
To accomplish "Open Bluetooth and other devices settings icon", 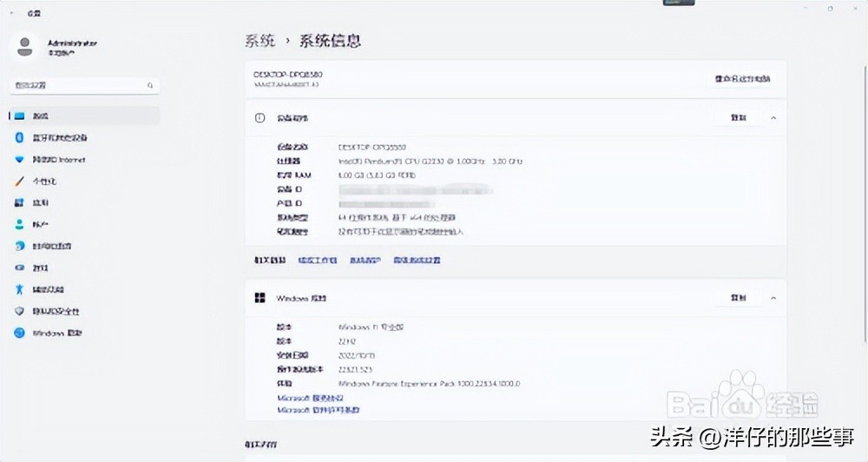I will [19, 137].
